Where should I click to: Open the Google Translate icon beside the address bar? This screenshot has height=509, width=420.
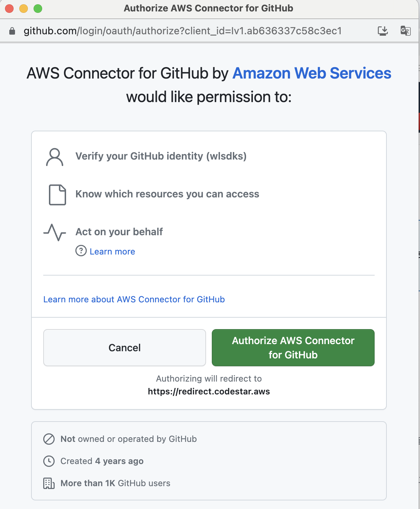point(405,31)
